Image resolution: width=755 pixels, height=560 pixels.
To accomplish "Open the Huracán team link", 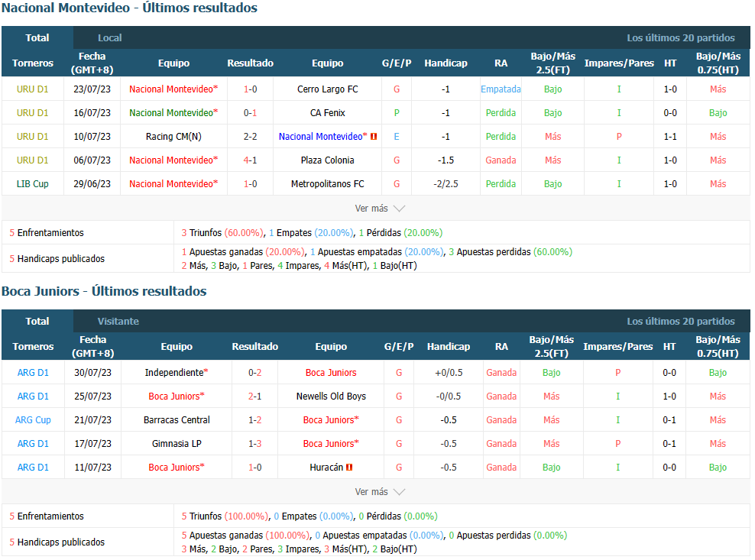I will tap(326, 468).
